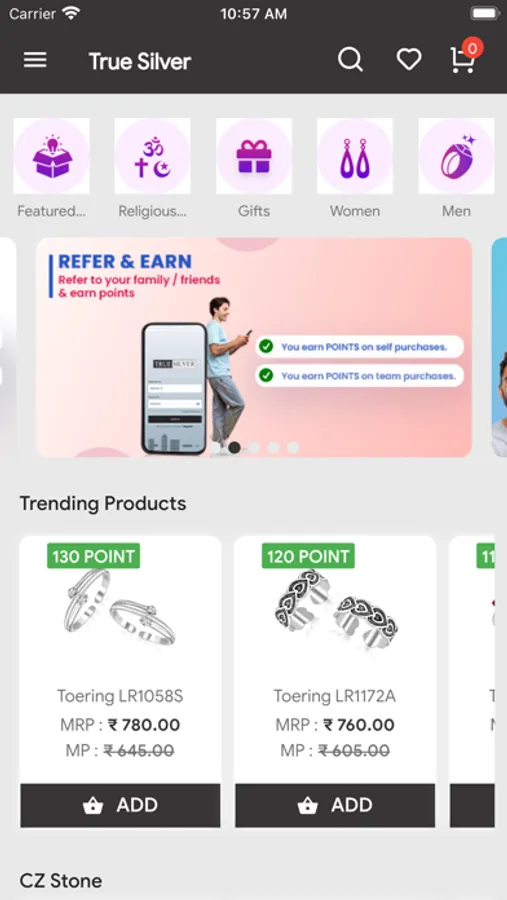Select the Featured category box icon
The width and height of the screenshot is (507, 900).
[x=52, y=156]
